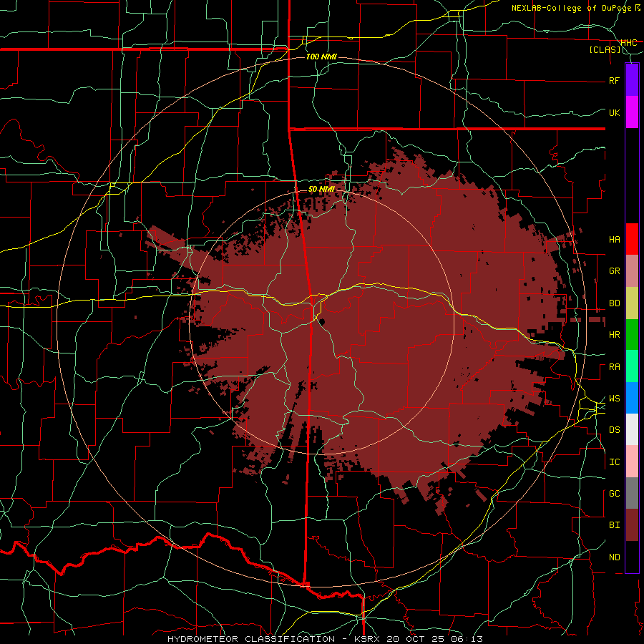Click the black radar site dot
This screenshot has height=644, width=644.
[323, 321]
